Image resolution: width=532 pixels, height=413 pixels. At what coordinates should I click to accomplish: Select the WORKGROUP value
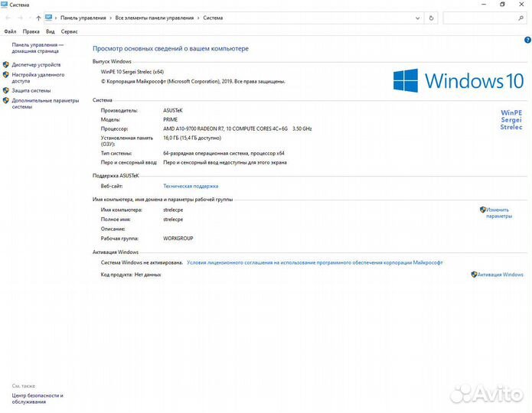click(x=178, y=239)
